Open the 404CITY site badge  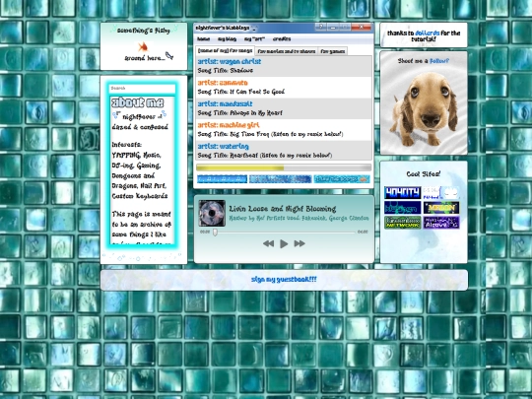[403, 193]
